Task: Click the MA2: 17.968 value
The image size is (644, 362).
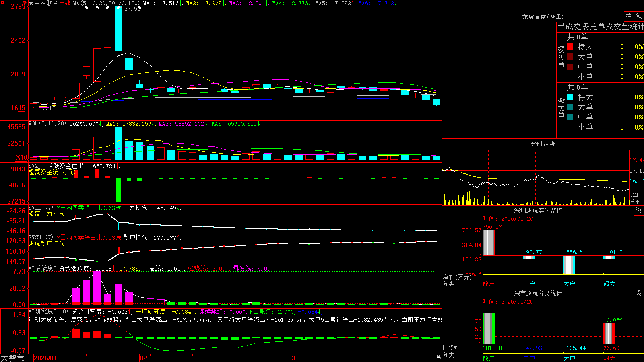Action: point(205,3)
